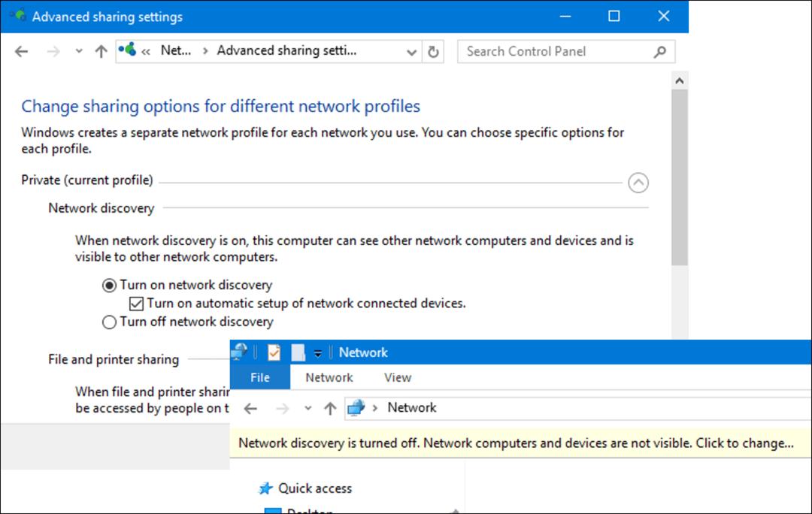Open the File tab in Network window

click(259, 377)
